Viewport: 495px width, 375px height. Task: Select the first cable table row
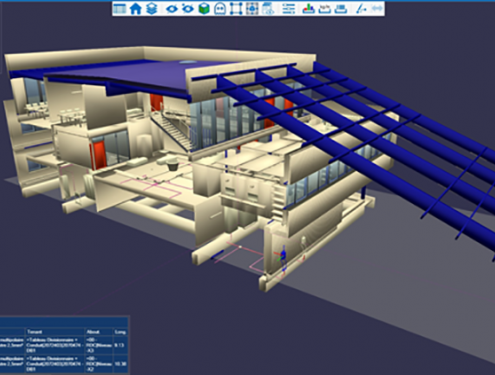pos(64,345)
